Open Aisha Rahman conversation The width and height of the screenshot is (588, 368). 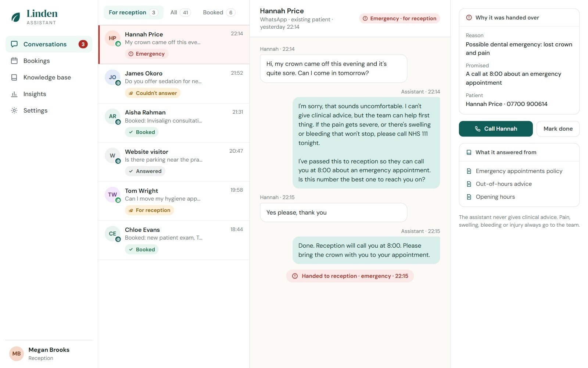pos(174,123)
